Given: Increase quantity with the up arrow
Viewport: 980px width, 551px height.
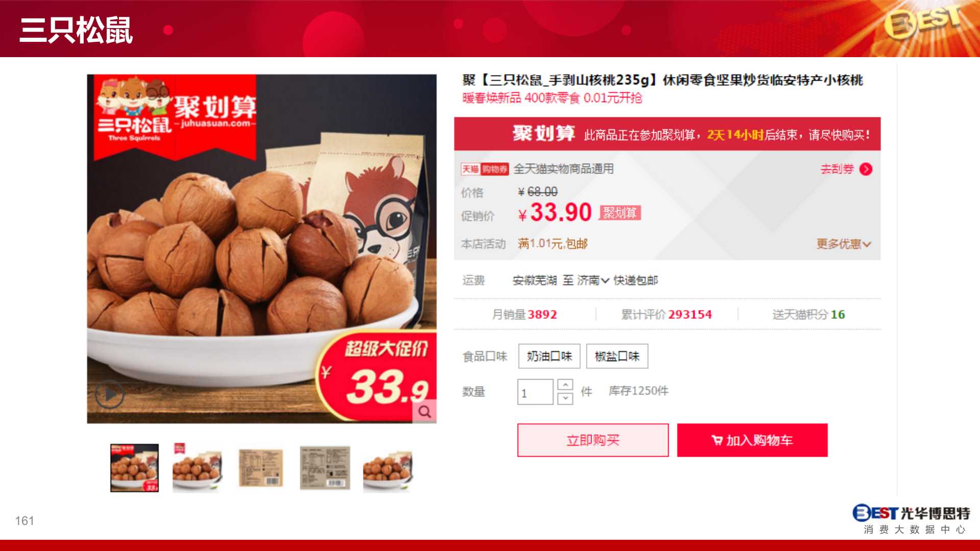Looking at the screenshot, I should 565,385.
